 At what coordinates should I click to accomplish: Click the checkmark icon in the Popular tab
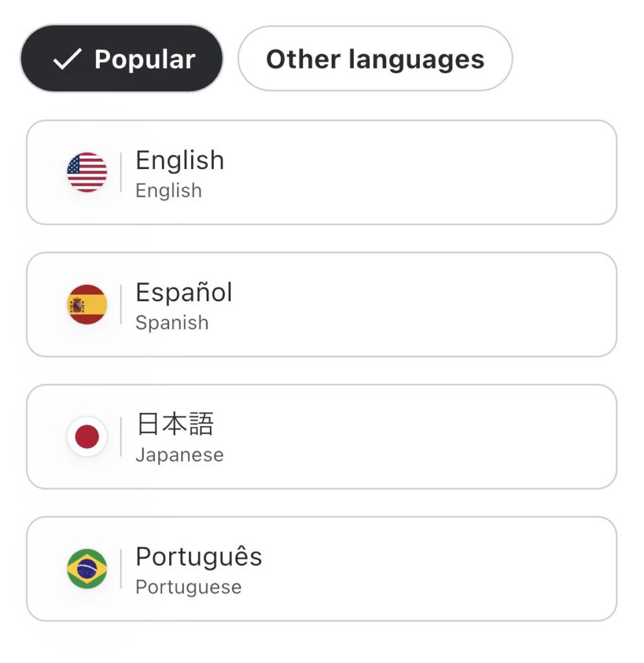[67, 60]
